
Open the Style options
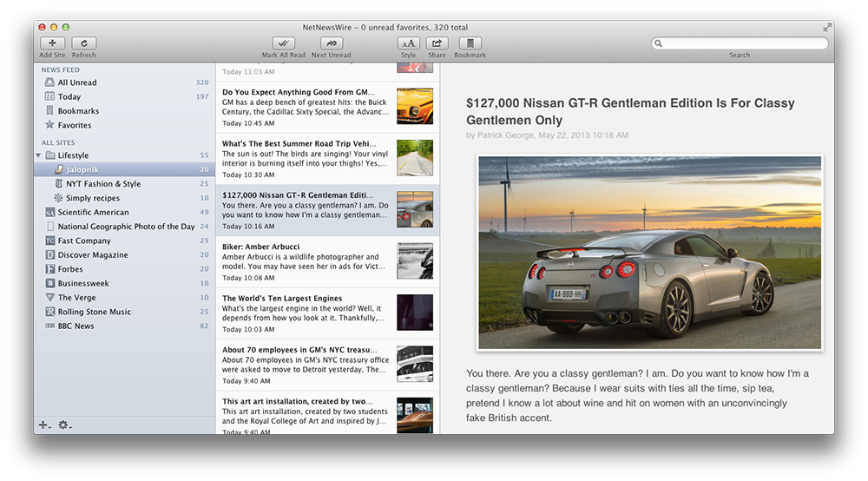click(408, 43)
